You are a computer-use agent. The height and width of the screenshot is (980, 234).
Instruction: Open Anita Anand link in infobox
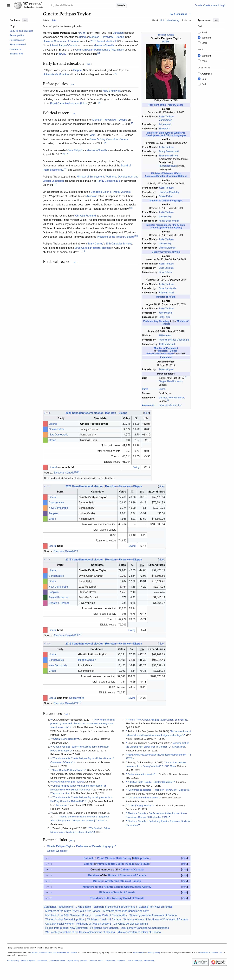[x=165, y=124]
